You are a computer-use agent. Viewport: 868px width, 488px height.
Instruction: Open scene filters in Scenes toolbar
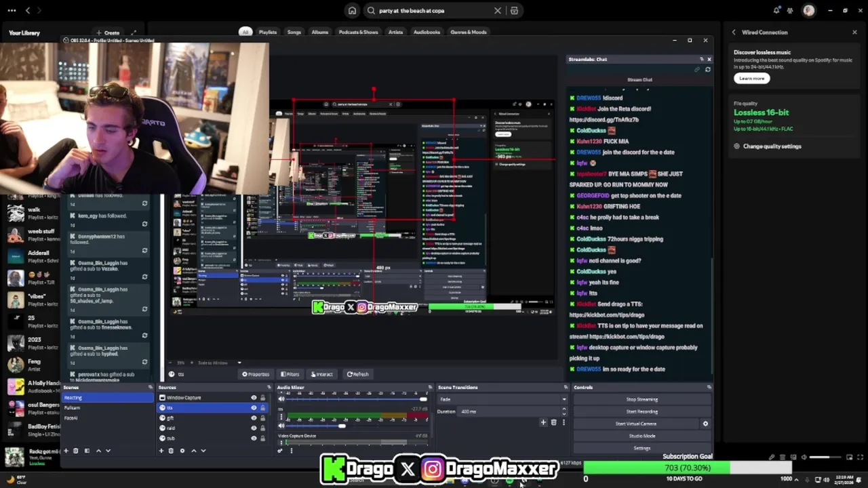(87, 451)
